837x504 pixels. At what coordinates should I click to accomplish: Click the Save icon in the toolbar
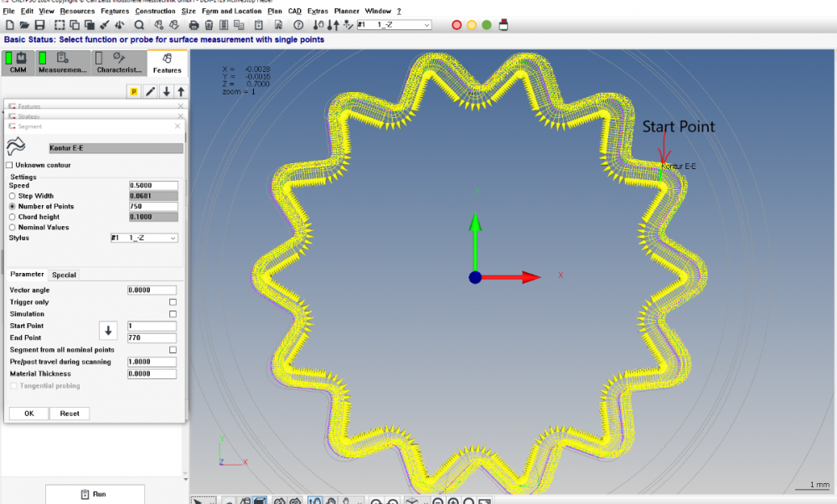click(39, 25)
